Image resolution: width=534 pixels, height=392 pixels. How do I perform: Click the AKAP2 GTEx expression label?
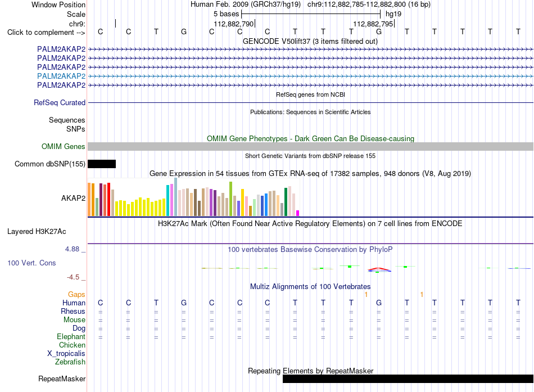[x=73, y=198]
